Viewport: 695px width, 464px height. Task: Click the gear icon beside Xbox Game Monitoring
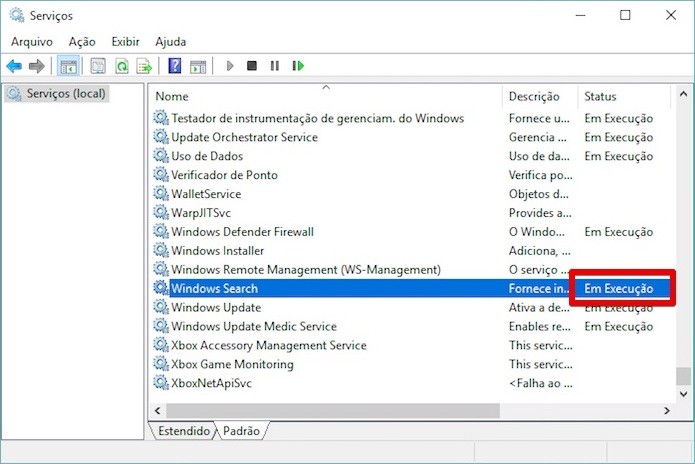pos(161,364)
